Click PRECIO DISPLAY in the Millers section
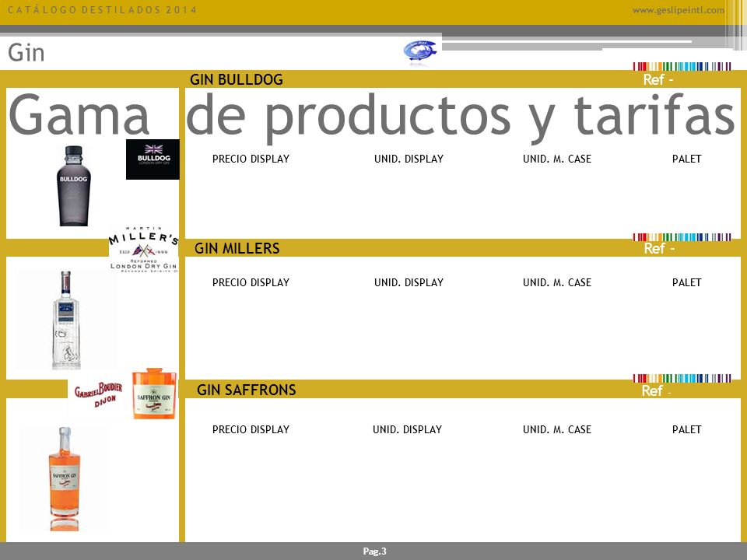This screenshot has height=560, width=747. 251,282
